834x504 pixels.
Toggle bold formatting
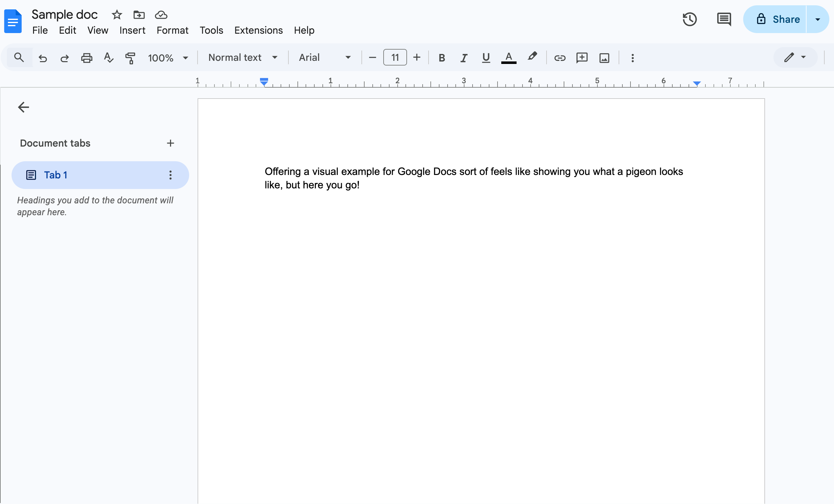(442, 58)
